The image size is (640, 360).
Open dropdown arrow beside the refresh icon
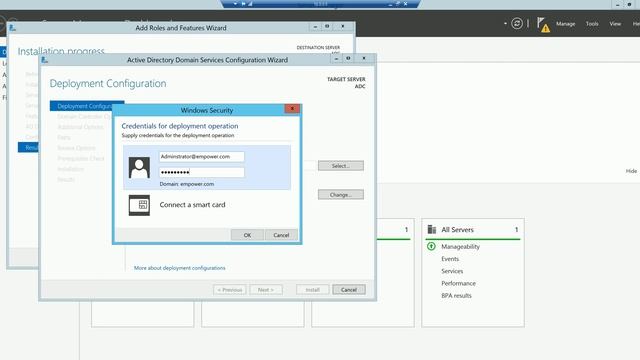pos(505,24)
